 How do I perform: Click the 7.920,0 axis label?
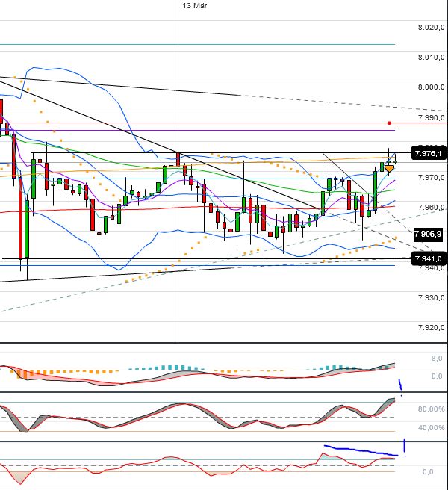point(431,327)
